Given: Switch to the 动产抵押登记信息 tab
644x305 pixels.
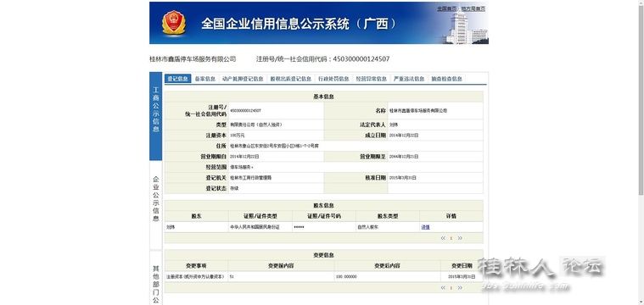Looking at the screenshot, I should click(243, 79).
